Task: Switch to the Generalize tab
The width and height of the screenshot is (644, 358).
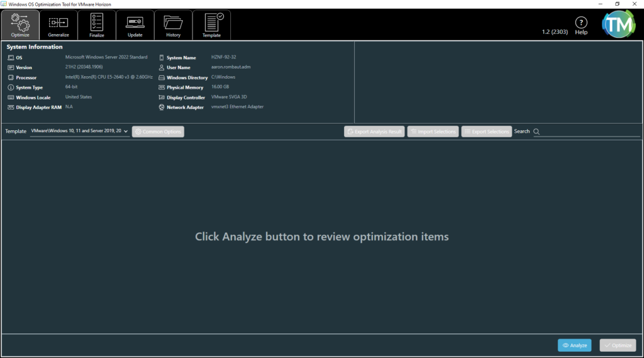Action: [58, 25]
